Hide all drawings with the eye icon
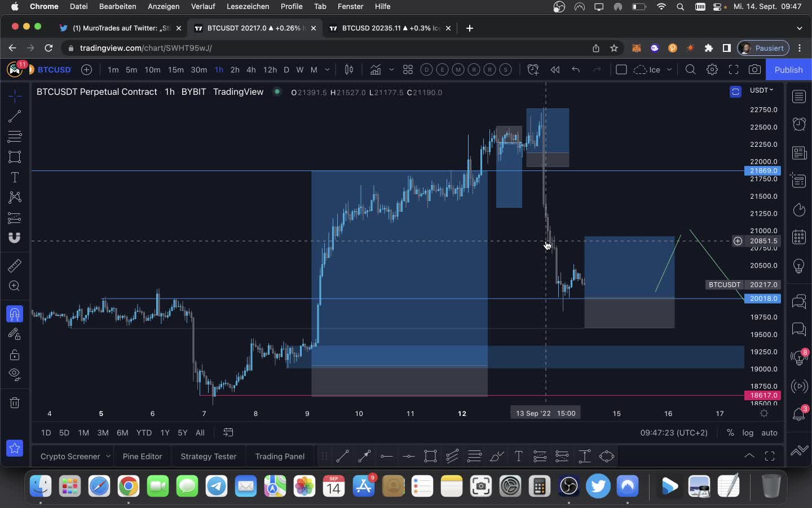 (15, 374)
